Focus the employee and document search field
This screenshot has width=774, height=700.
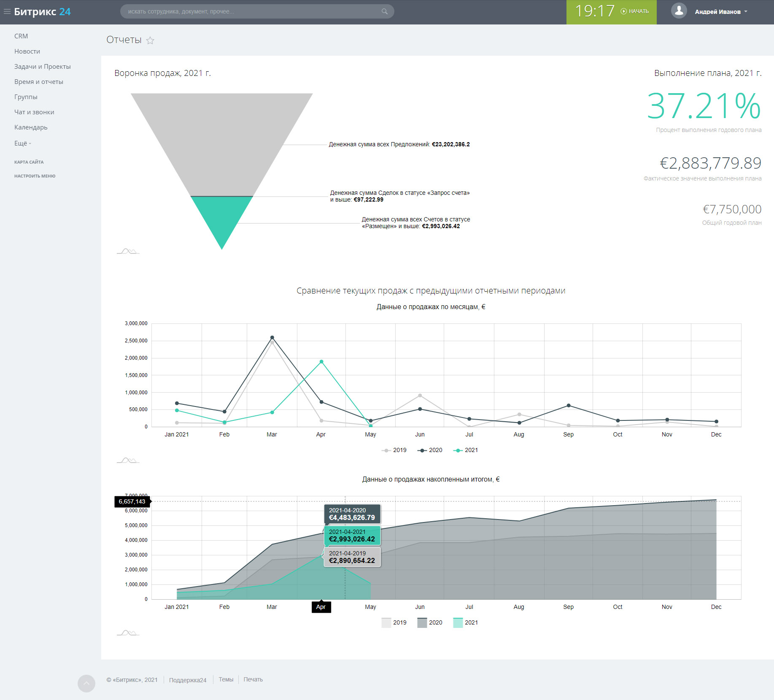[x=253, y=11]
